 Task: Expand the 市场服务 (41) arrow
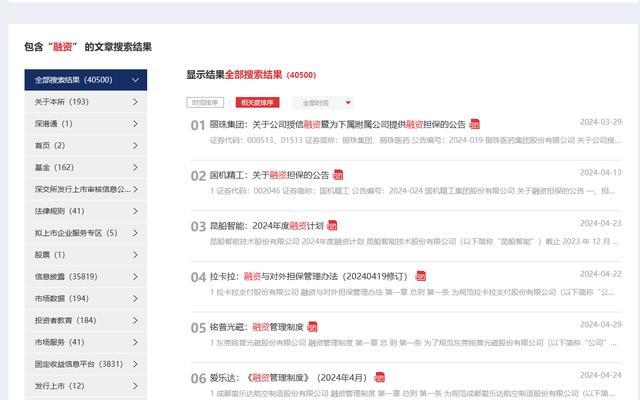pos(136,342)
